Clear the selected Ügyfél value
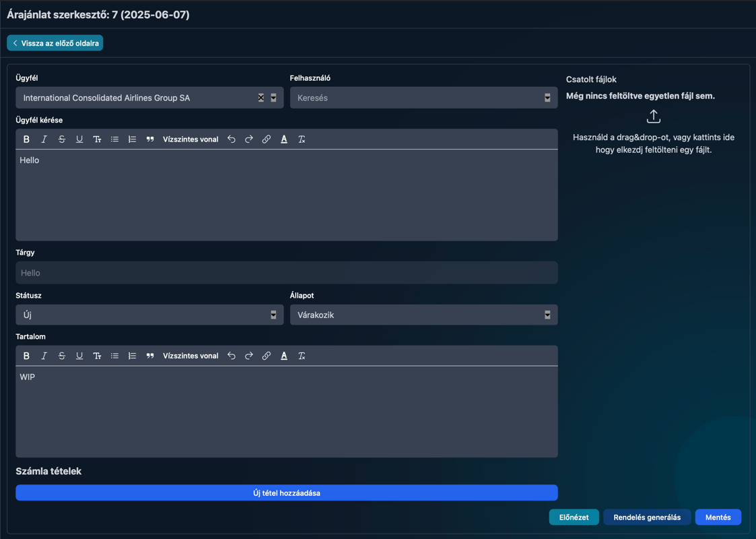The width and height of the screenshot is (756, 539). click(x=261, y=98)
